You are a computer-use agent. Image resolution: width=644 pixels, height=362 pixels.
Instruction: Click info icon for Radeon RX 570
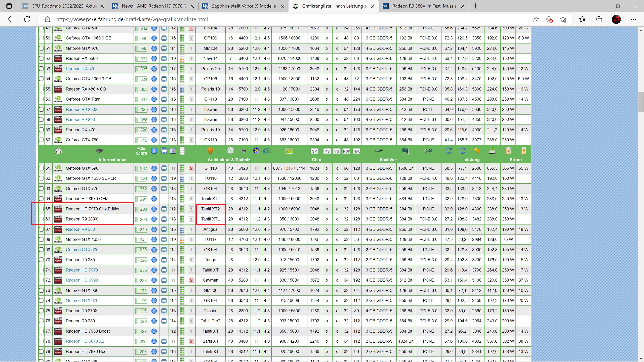[154, 69]
